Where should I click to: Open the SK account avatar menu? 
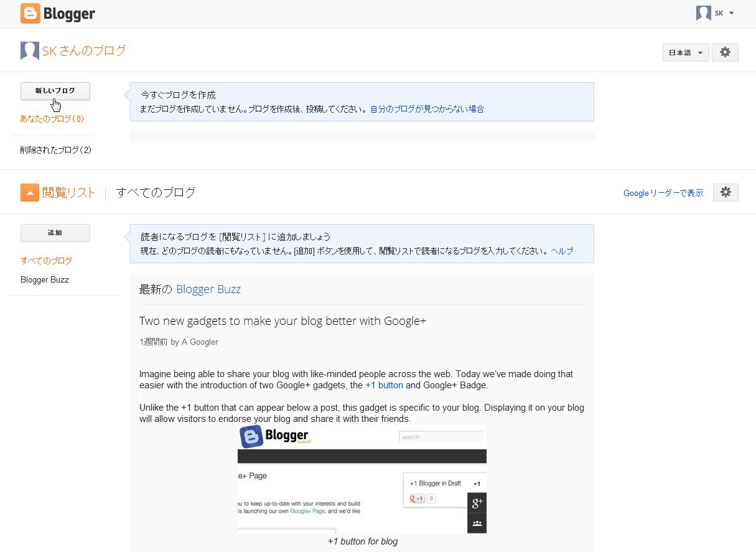click(x=703, y=13)
